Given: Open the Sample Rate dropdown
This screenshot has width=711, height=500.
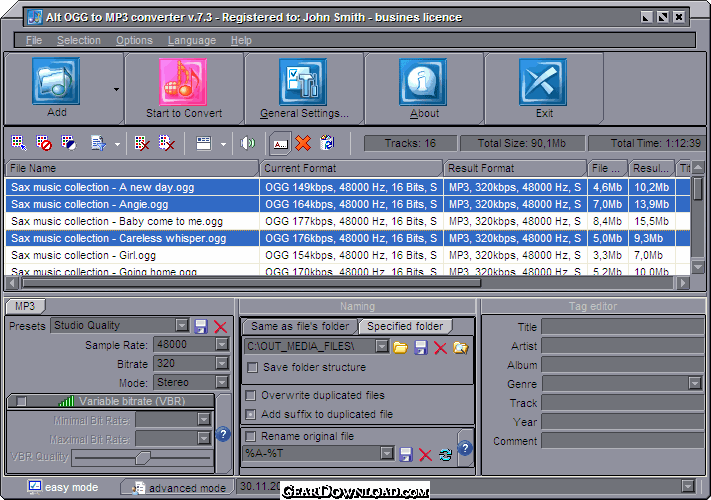Looking at the screenshot, I should tap(221, 345).
